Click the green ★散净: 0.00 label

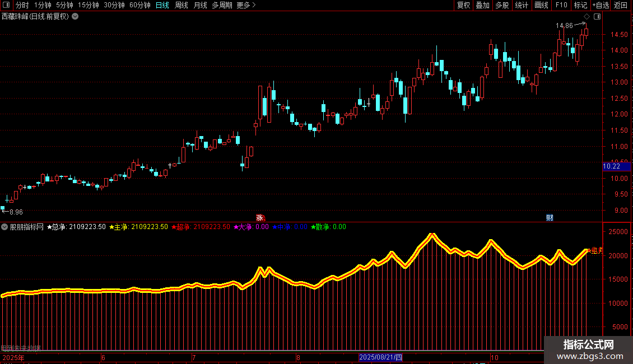point(329,227)
